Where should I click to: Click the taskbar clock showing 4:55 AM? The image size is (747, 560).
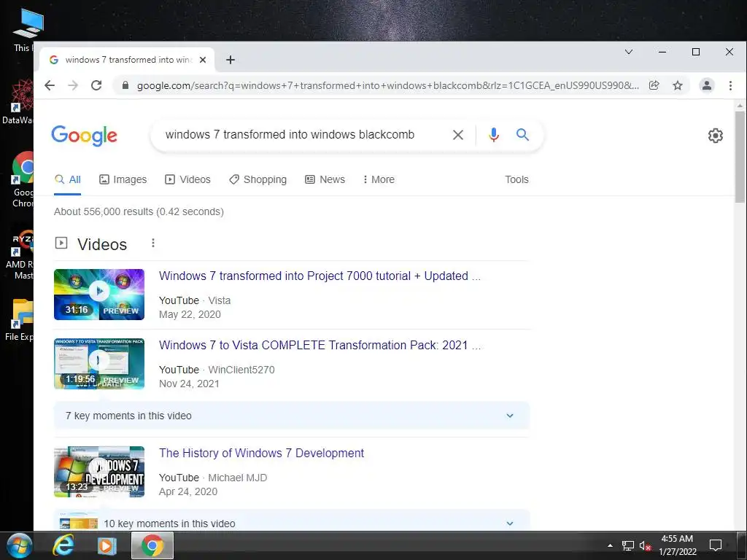click(678, 545)
